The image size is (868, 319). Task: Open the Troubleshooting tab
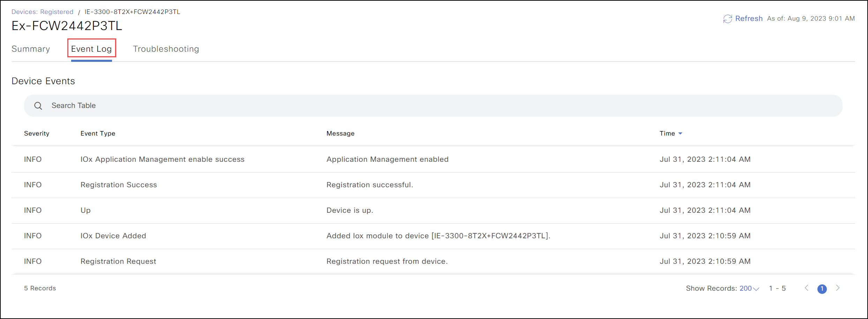[x=166, y=49]
